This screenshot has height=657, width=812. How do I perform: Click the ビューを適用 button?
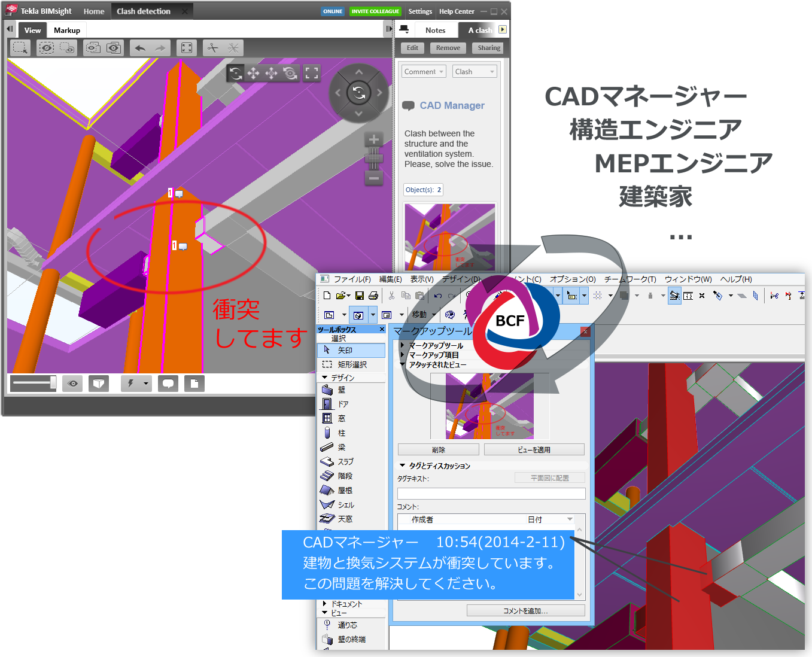pyautogui.click(x=533, y=449)
